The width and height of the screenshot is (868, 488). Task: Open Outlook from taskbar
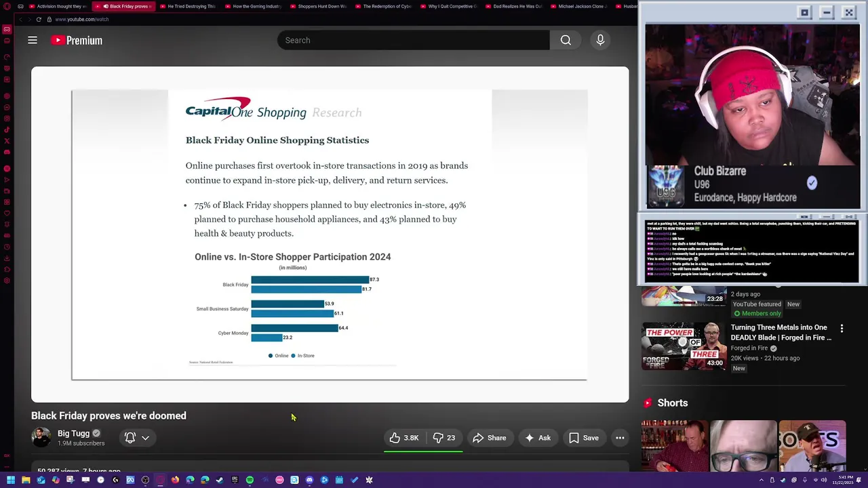pyautogui.click(x=41, y=480)
